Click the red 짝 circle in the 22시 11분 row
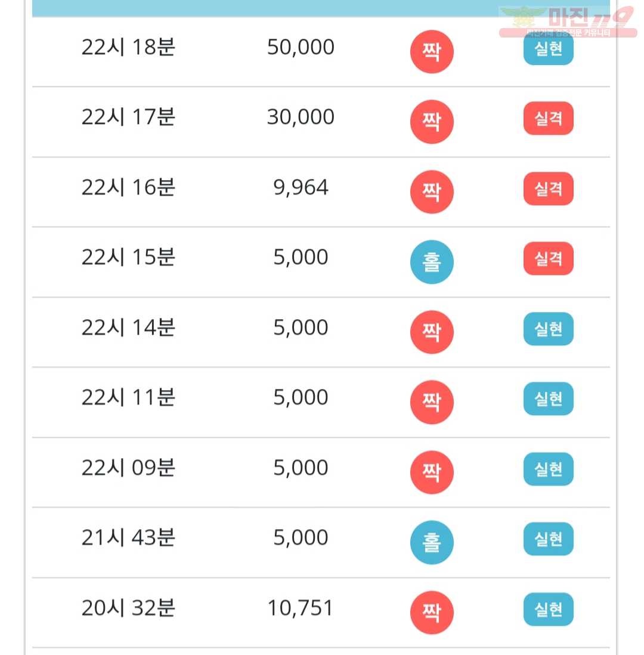This screenshot has height=655, width=644. [432, 402]
